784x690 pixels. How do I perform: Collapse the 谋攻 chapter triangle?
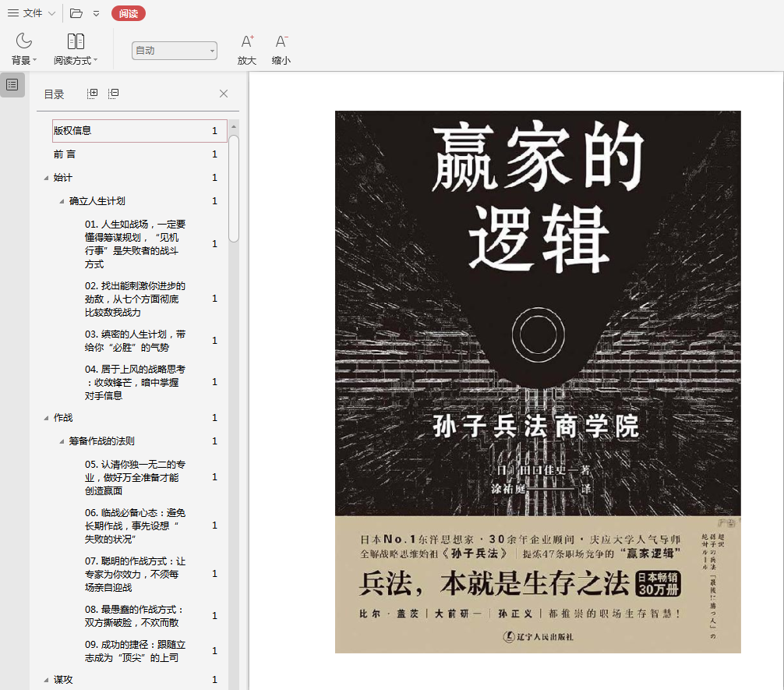pos(46,680)
